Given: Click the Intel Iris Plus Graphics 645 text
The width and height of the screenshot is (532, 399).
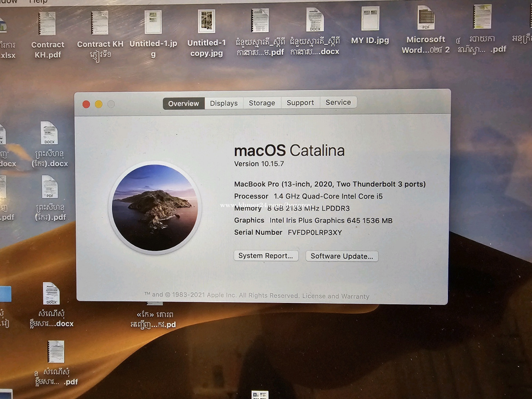Looking at the screenshot, I should (x=331, y=221).
